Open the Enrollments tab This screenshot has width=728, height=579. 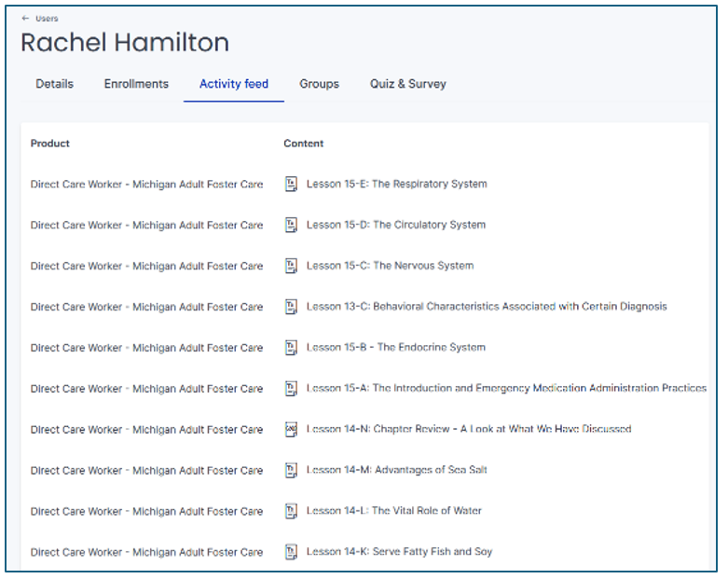coord(136,84)
